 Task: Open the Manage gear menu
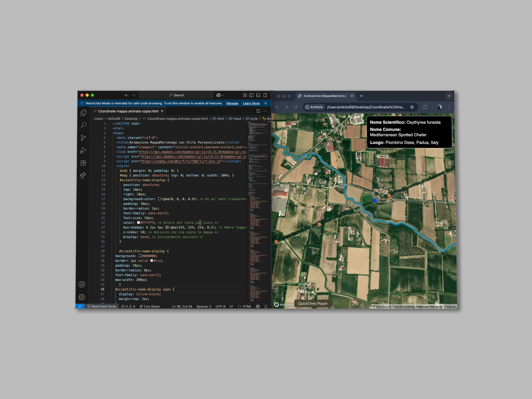(x=82, y=297)
